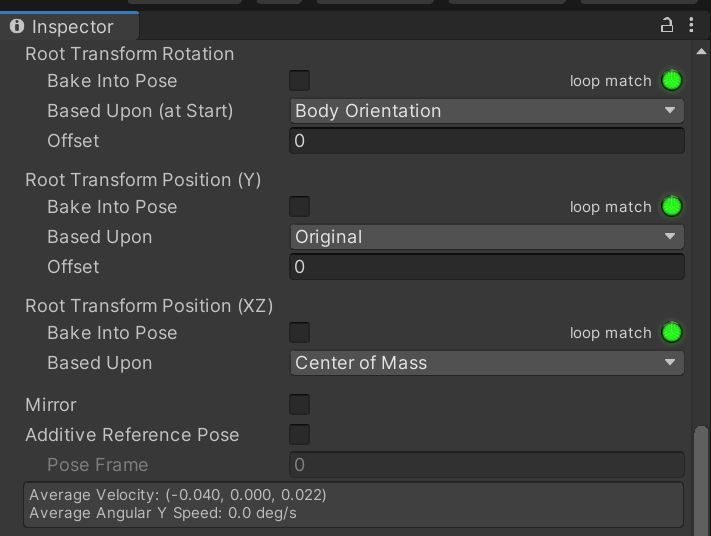Screen dimensions: 711x536
Task: Click Bake Into Pose label in Root Transform Position (XZ)
Action: coord(112,333)
